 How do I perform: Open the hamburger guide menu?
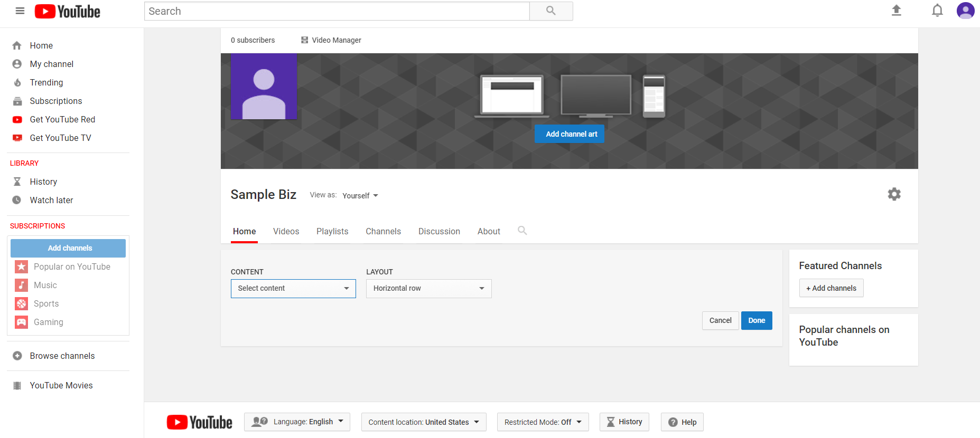click(x=20, y=11)
